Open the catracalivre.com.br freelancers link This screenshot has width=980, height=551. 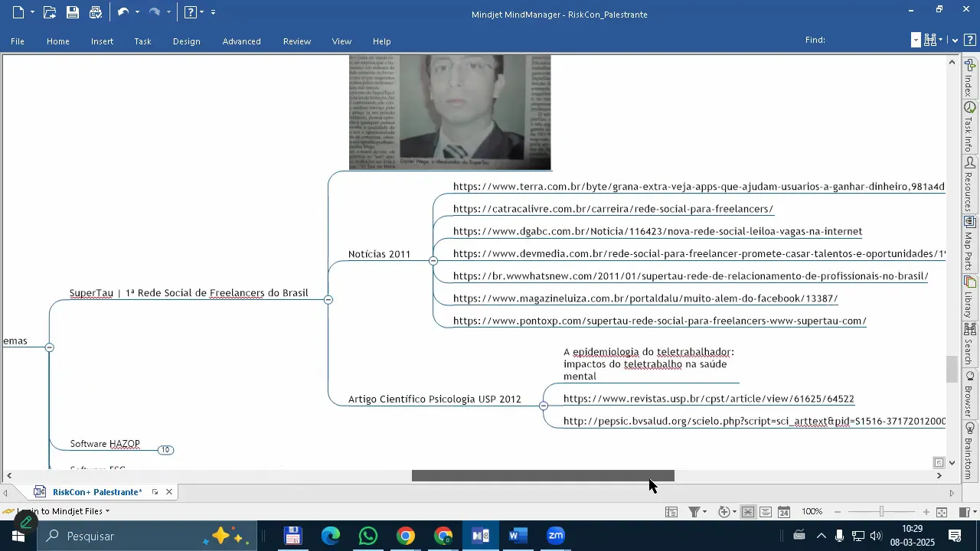coord(613,209)
